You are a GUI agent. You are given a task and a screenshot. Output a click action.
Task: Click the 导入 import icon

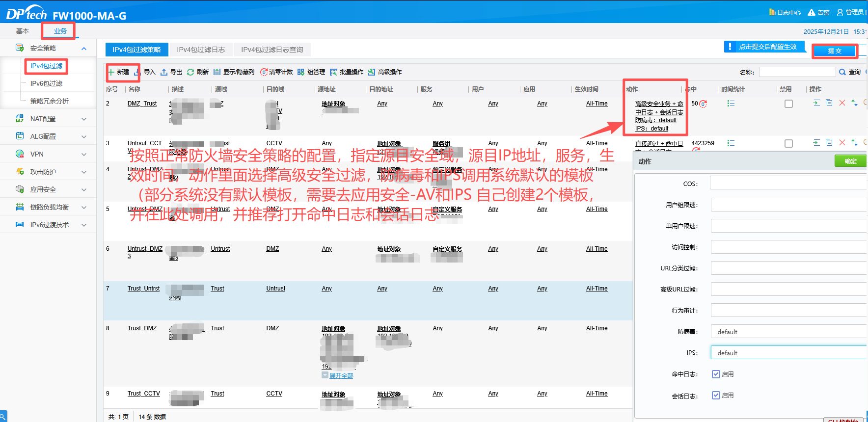[x=137, y=72]
